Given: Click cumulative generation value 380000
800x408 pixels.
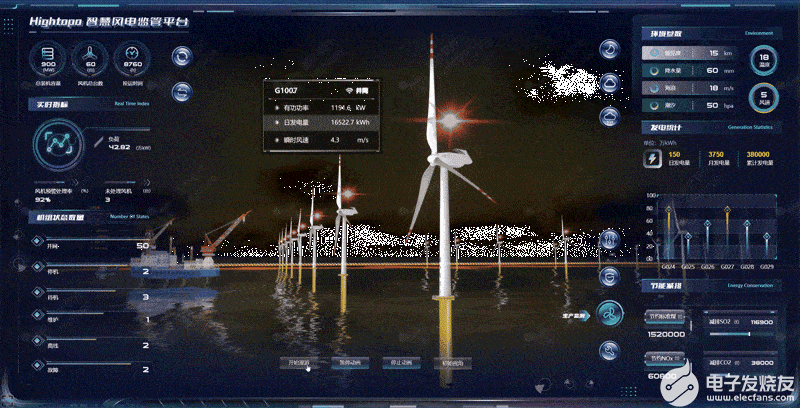Looking at the screenshot, I should point(758,154).
